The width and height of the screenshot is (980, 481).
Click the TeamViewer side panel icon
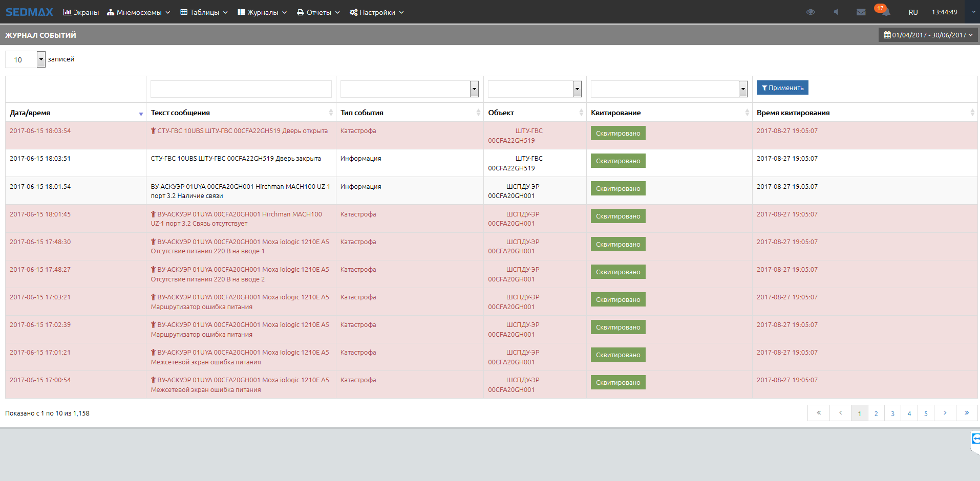point(975,439)
